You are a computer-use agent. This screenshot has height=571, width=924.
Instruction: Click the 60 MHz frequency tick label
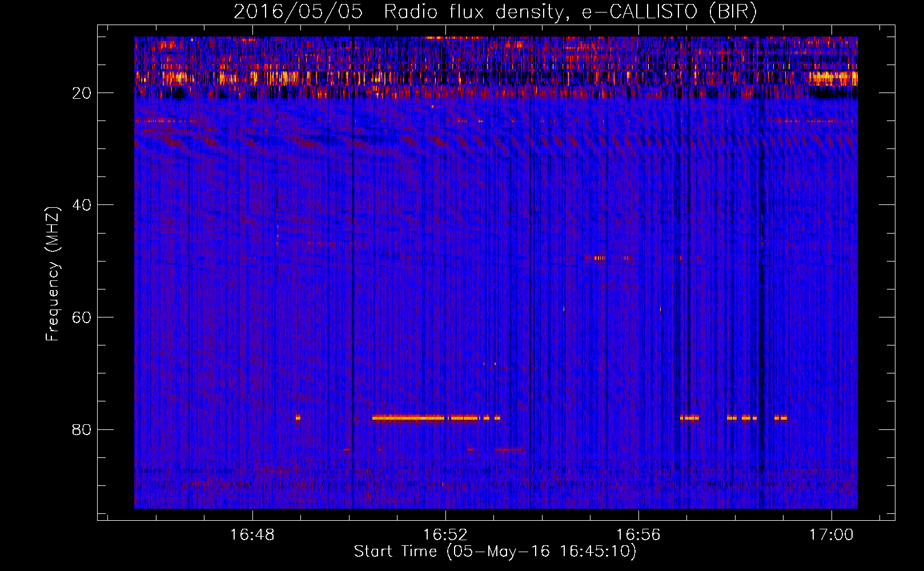(x=82, y=317)
